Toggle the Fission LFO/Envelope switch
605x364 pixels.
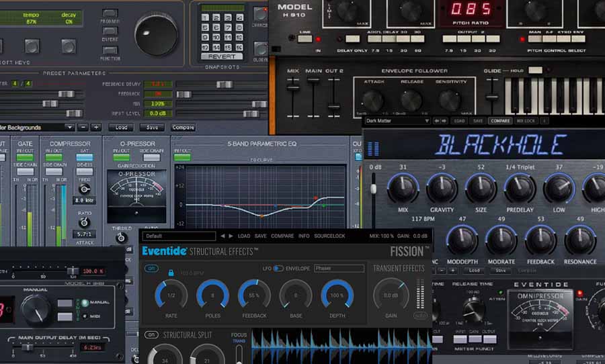[278, 269]
